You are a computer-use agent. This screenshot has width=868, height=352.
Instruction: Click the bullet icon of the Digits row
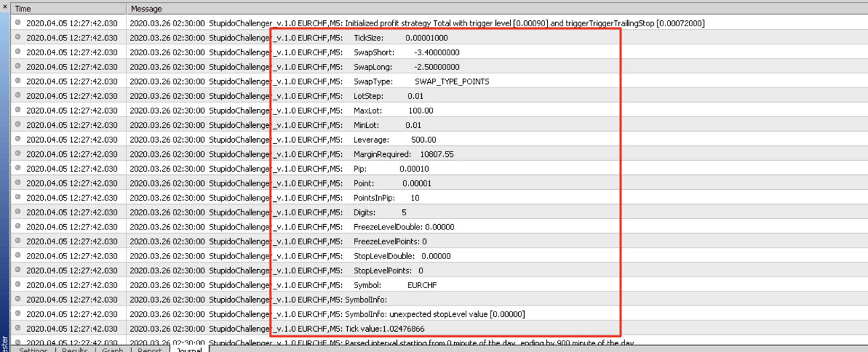coord(18,212)
